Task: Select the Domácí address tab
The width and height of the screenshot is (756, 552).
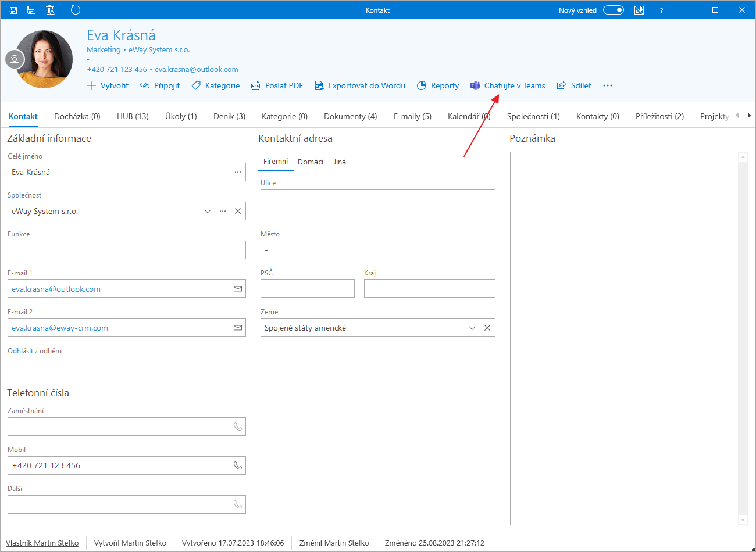Action: 311,162
